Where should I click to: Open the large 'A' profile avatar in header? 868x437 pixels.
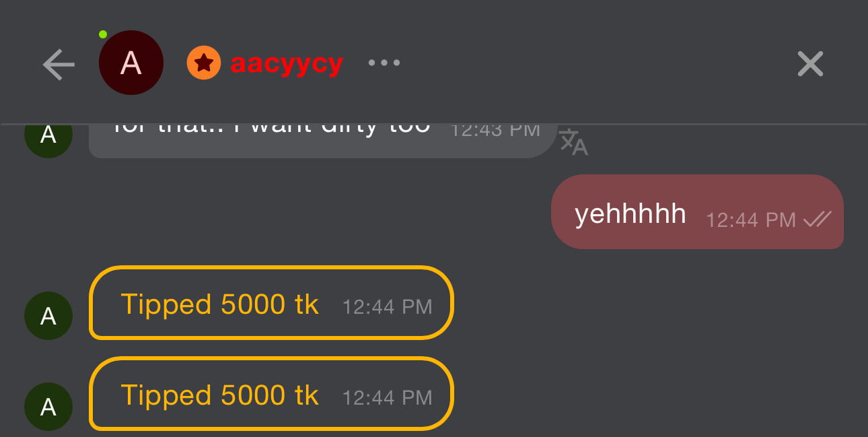click(131, 63)
